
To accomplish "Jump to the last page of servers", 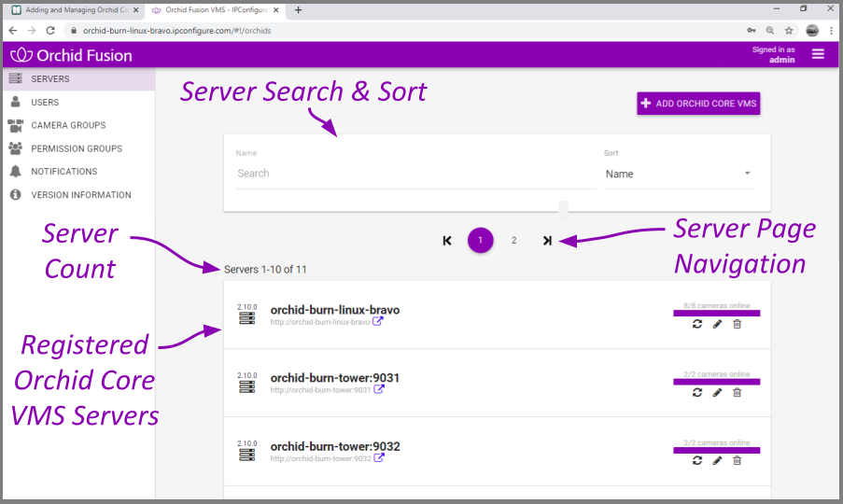I will (x=547, y=241).
